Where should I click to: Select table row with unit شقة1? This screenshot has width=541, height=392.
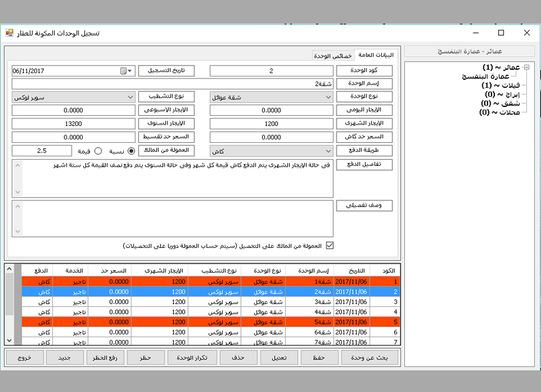pos(211,282)
